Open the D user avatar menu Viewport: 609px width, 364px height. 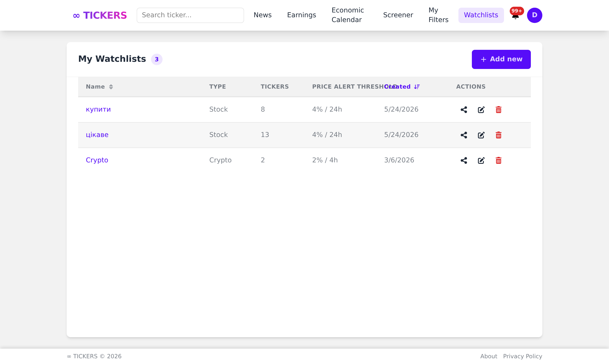point(534,15)
